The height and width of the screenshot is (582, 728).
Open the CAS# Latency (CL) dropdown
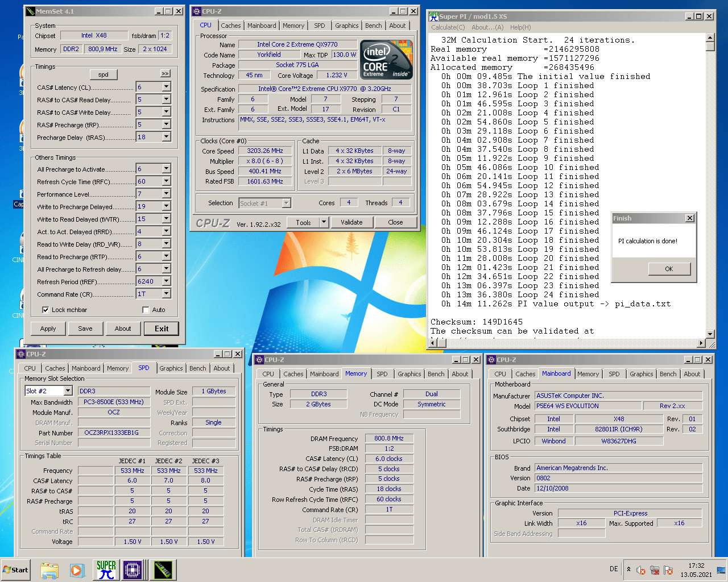(166, 87)
